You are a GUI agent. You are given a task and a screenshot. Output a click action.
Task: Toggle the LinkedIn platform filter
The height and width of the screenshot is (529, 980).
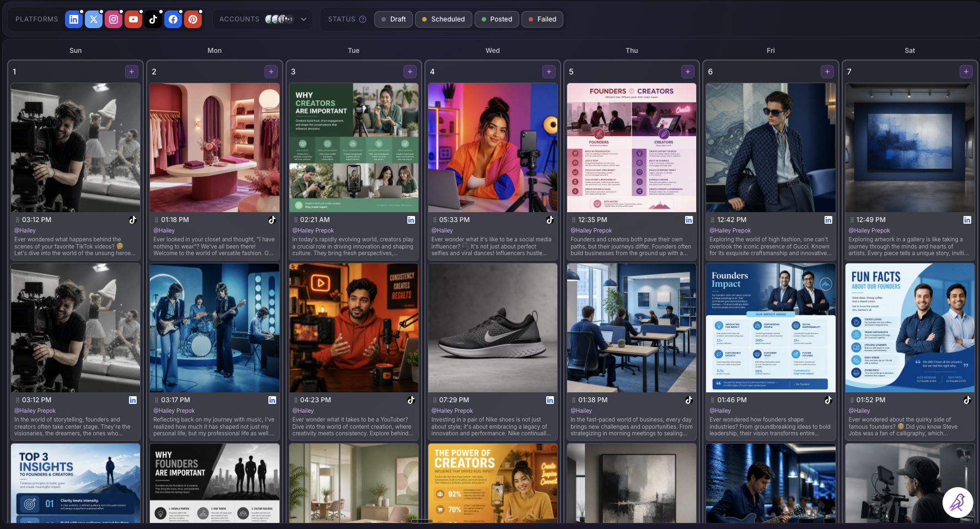74,19
